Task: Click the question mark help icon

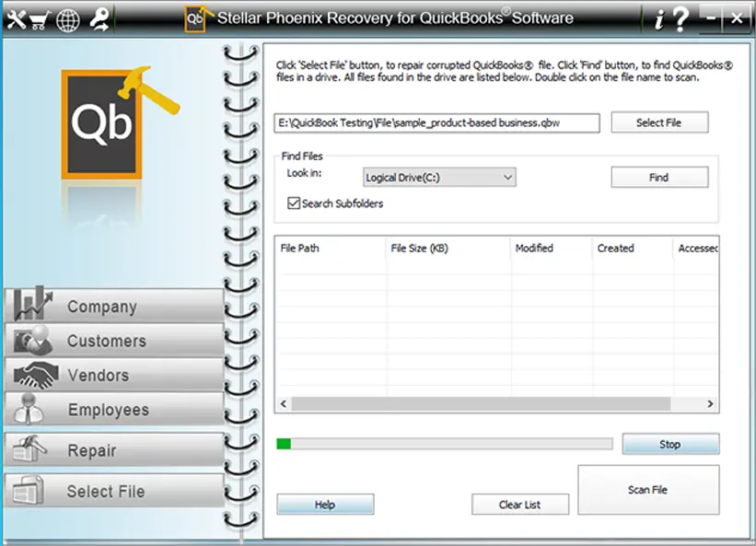Action: coord(680,19)
